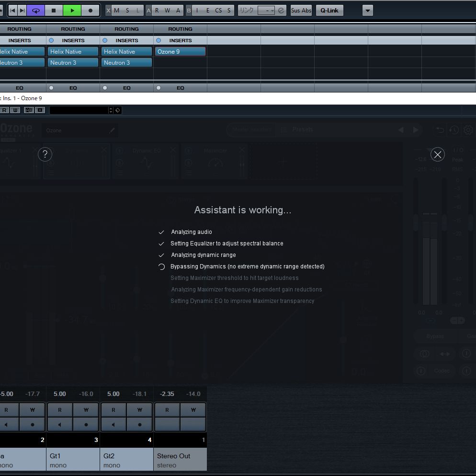Go to previous marker in transport

coord(13,11)
